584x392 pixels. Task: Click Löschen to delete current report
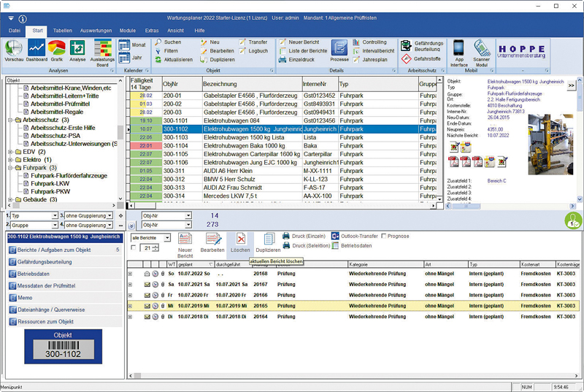click(x=239, y=242)
